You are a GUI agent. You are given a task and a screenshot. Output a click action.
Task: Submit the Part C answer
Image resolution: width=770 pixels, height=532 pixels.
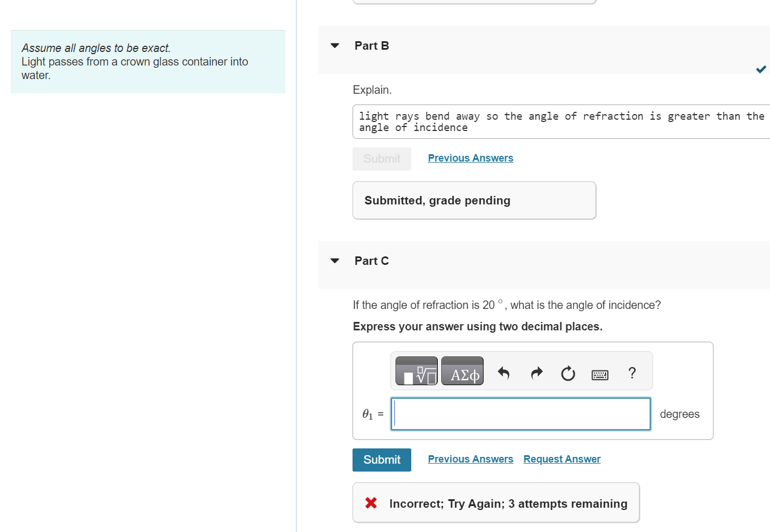tap(382, 460)
